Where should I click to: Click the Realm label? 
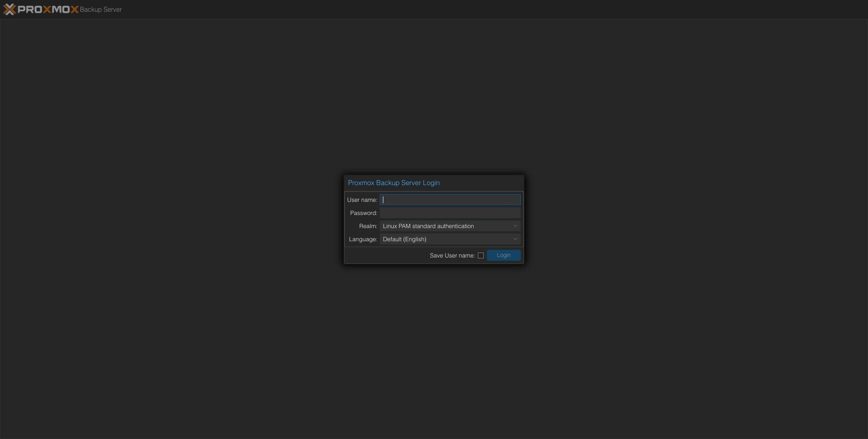point(368,226)
